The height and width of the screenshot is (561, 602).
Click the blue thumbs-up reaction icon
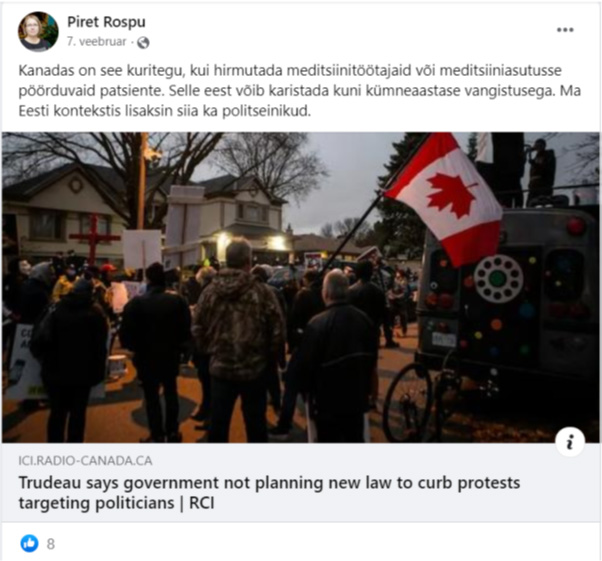click(29, 543)
